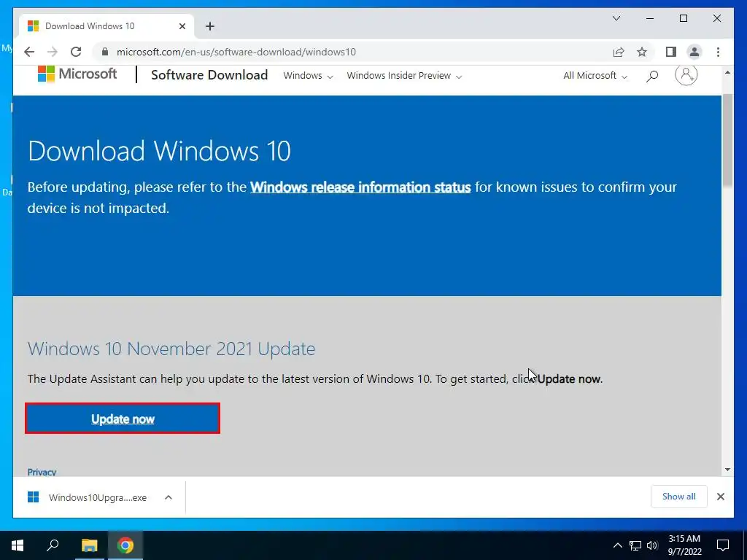This screenshot has height=560, width=747.
Task: Open the tab search chevron in title bar
Action: [616, 18]
